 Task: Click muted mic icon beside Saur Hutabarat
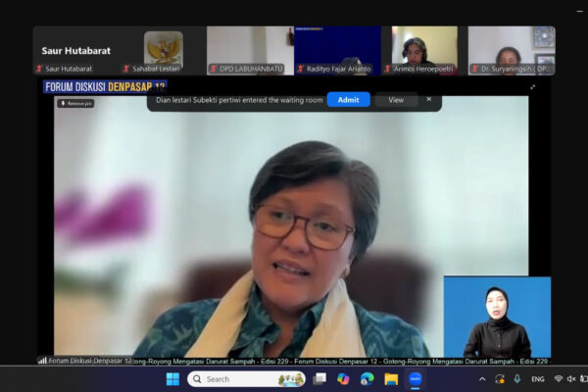(39, 69)
